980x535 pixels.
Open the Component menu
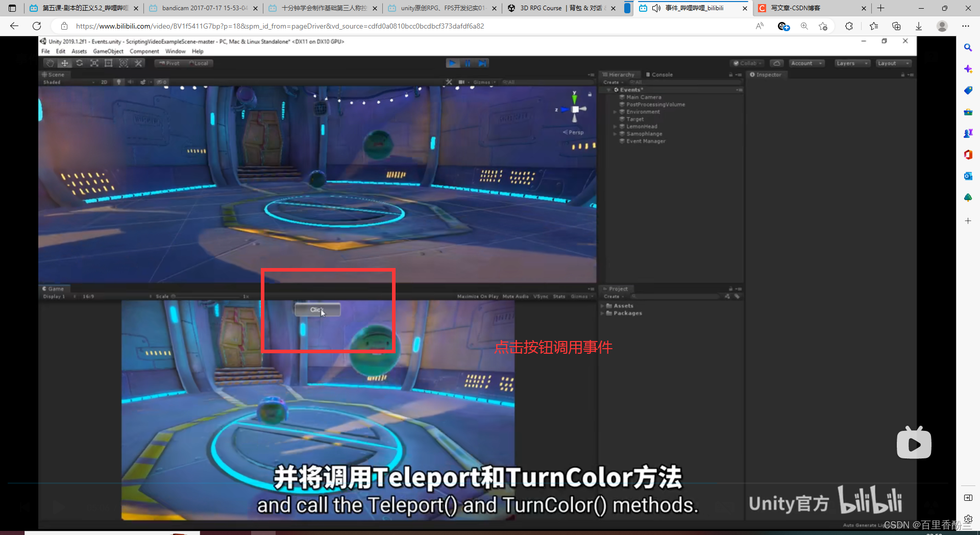(144, 52)
